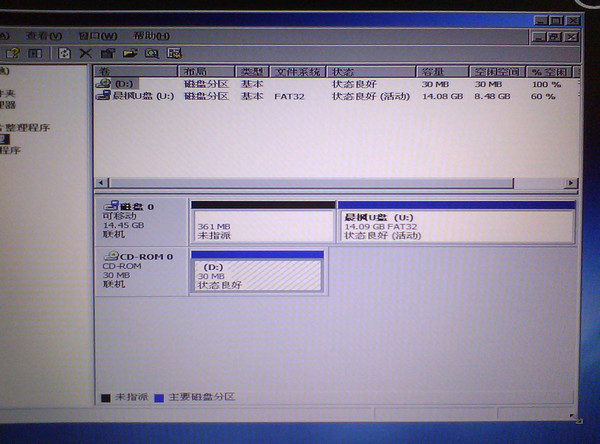This screenshot has height=444, width=600.
Task: Click the Refresh toolbar icon
Action: pyautogui.click(x=64, y=53)
